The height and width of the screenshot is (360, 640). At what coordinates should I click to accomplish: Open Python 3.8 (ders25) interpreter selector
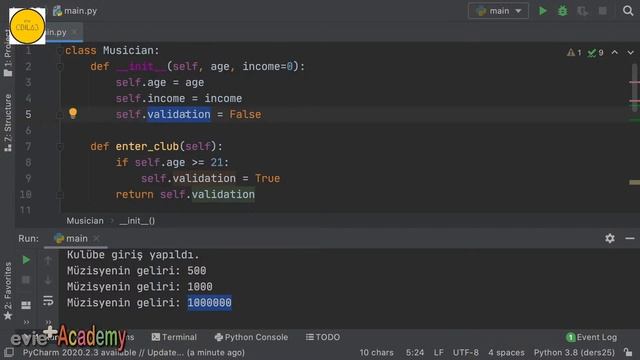point(574,353)
